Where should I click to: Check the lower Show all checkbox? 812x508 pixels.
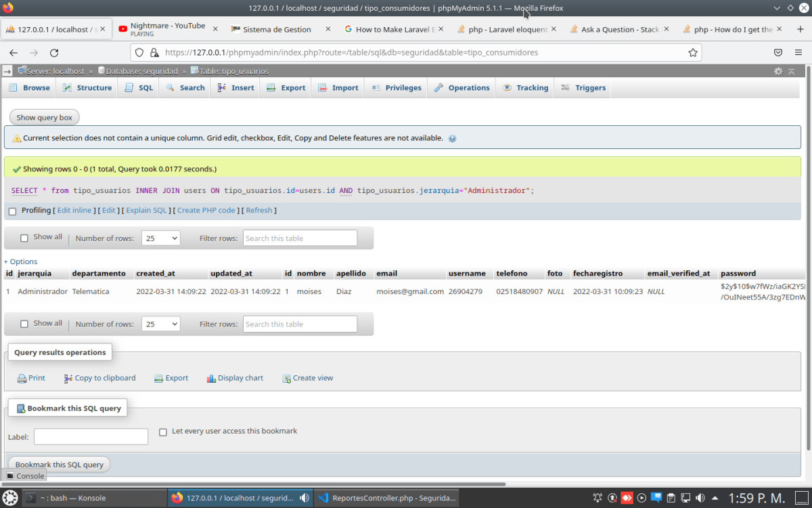[24, 324]
